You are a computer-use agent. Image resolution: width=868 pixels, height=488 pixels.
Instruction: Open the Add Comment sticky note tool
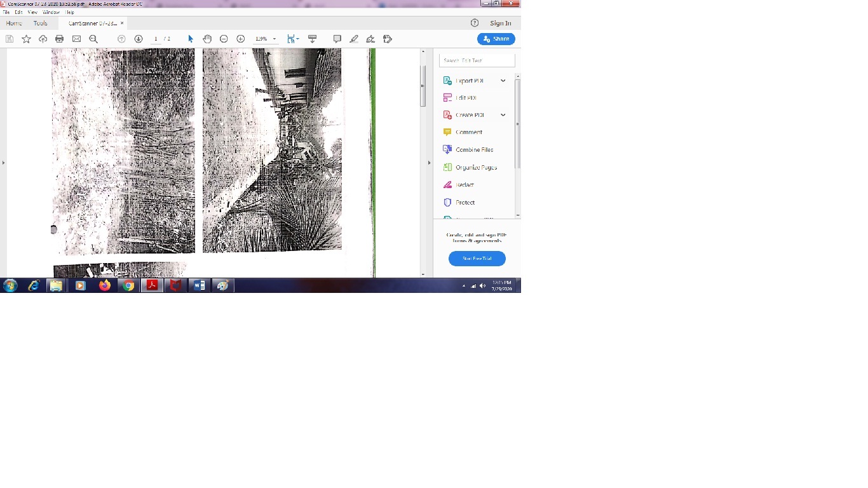(x=337, y=39)
